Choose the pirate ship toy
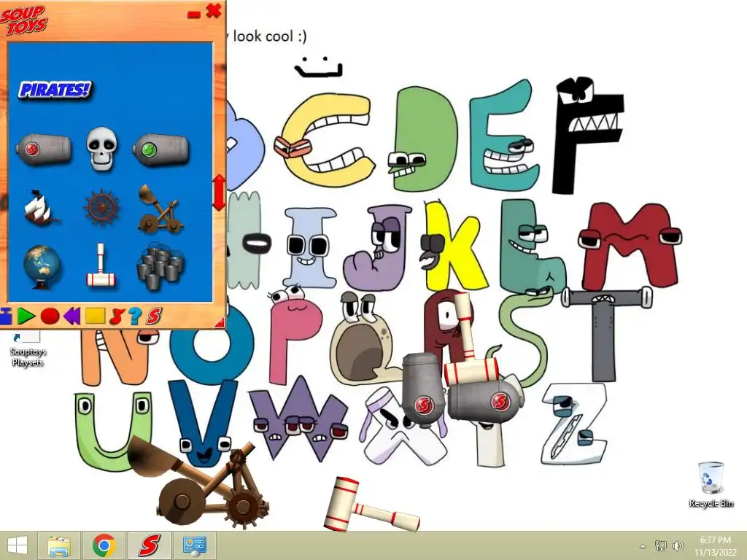The height and width of the screenshot is (560, 747). [41, 207]
